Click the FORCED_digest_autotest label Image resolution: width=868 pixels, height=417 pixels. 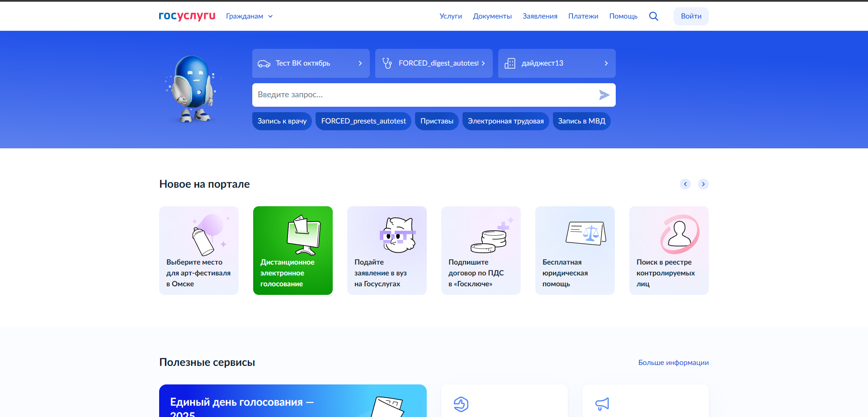click(439, 63)
